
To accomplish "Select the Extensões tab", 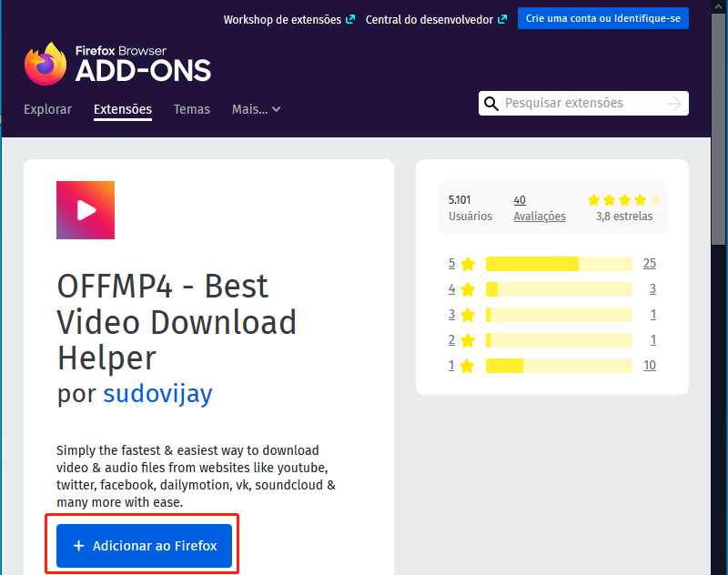I will coord(123,109).
